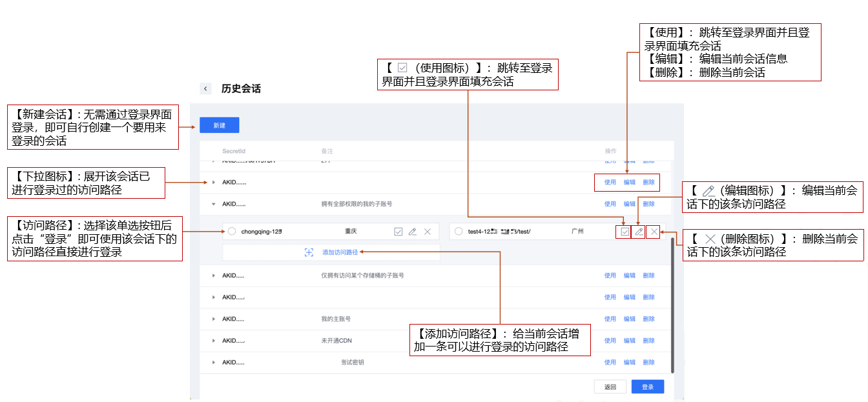Image resolution: width=868 pixels, height=402 pixels.
Task: Click the note text 我的主账号
Action: click(x=336, y=319)
